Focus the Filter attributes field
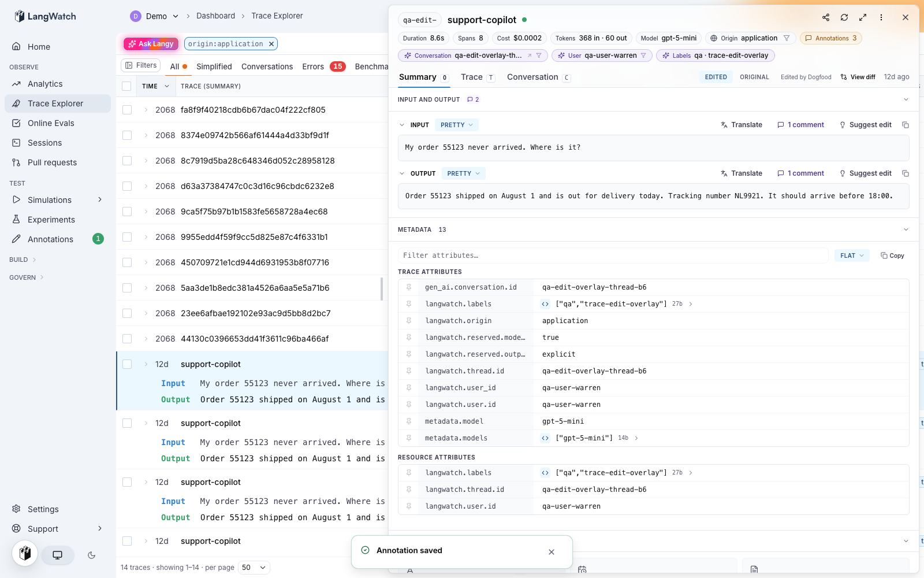This screenshot has width=924, height=578. [x=613, y=255]
